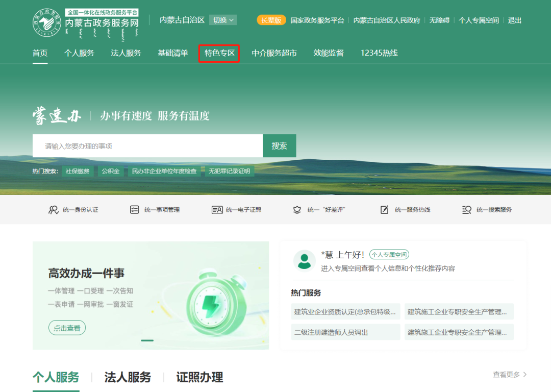Viewport: 551px width, 392px height.
Task: Open the 切换 region dropdown
Action: [224, 20]
